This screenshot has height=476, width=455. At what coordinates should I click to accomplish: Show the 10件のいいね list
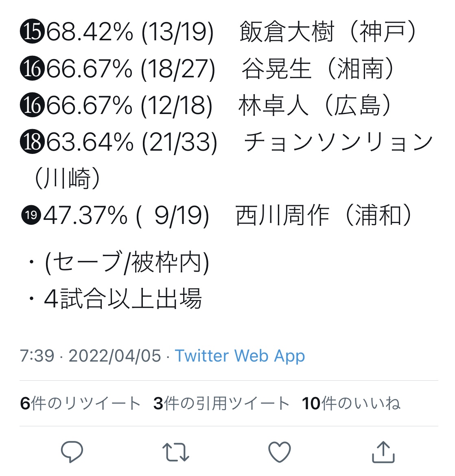pyautogui.click(x=351, y=403)
